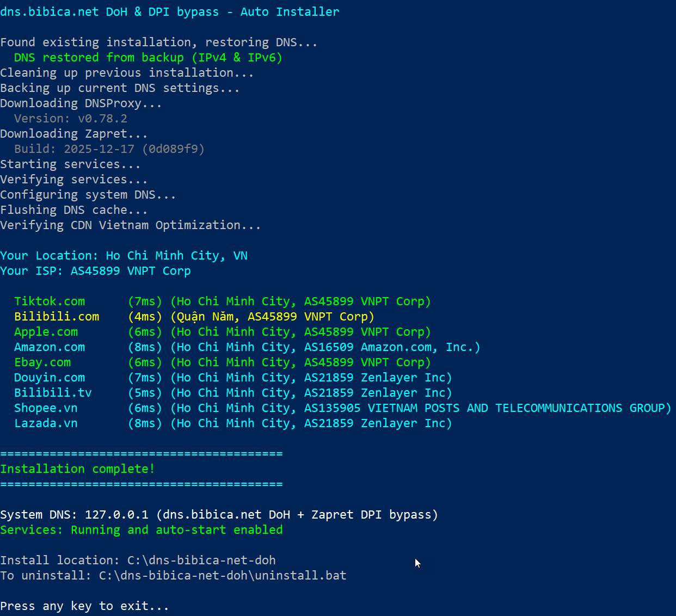
Task: Click the 'Douyin.com' entry
Action: coord(50,378)
